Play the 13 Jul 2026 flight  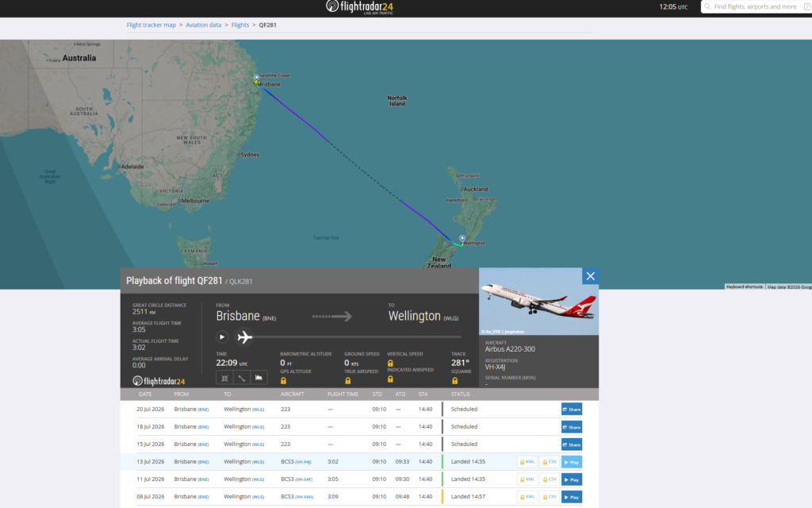point(572,462)
